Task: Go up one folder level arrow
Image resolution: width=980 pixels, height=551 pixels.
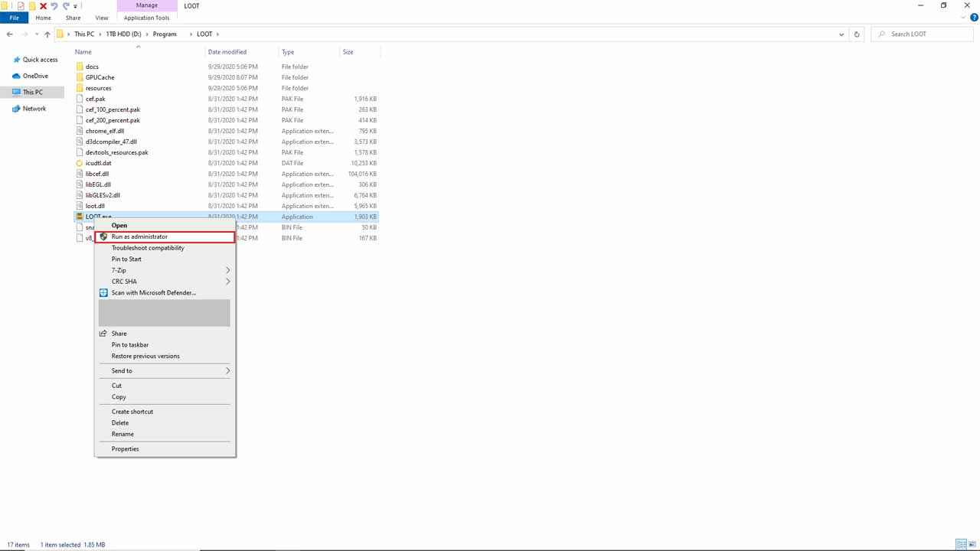Action: click(47, 34)
